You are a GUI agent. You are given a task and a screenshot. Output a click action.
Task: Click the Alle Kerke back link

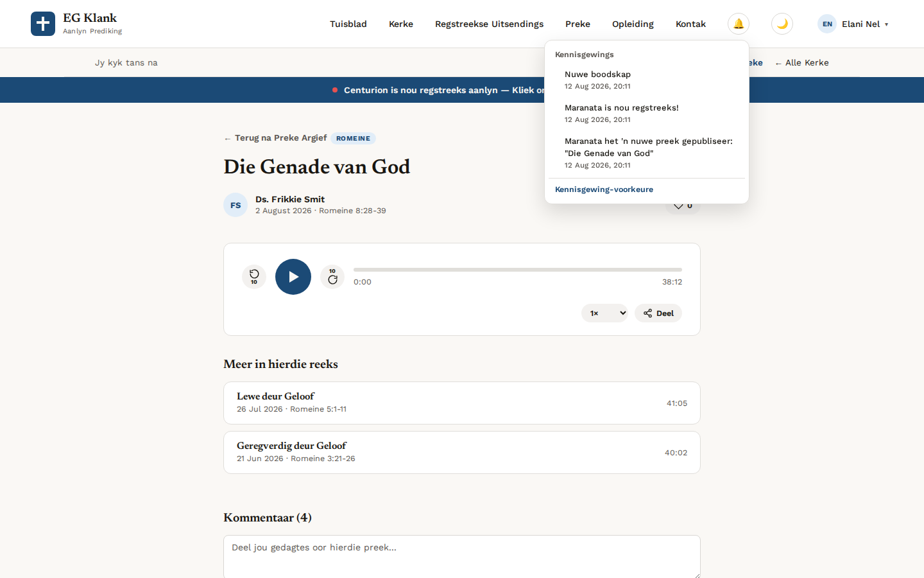802,62
